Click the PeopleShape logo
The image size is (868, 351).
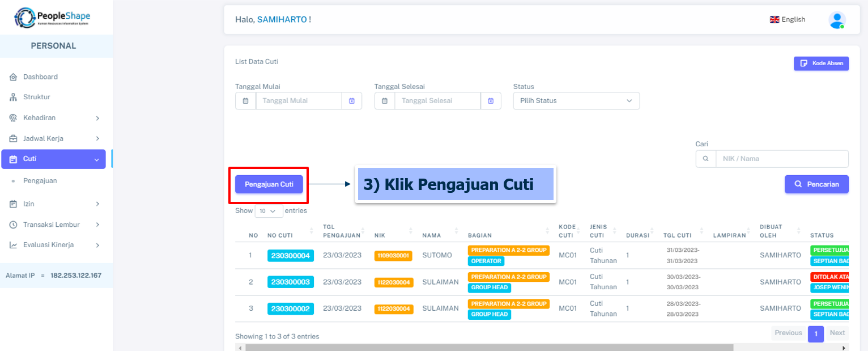pos(52,18)
